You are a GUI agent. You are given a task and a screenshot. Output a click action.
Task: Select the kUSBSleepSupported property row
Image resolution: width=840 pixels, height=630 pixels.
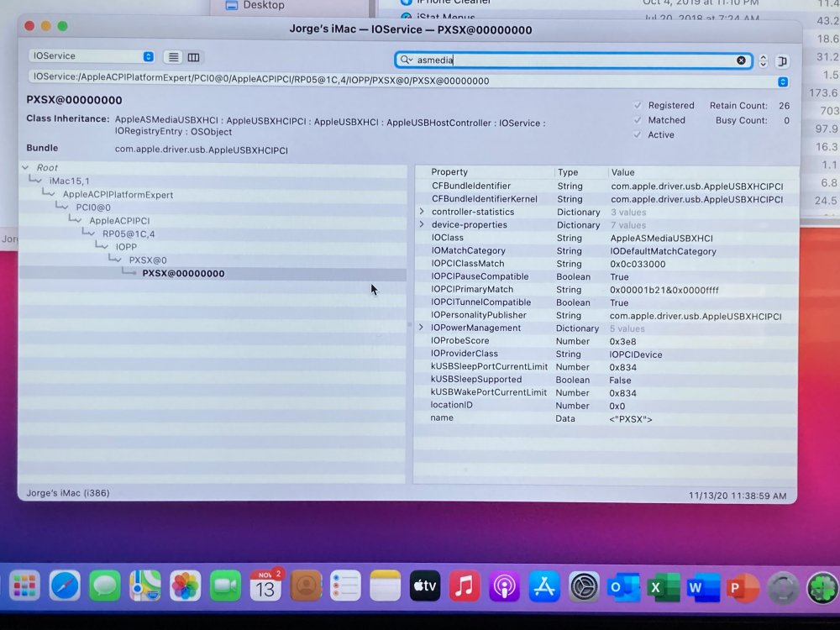(606, 380)
